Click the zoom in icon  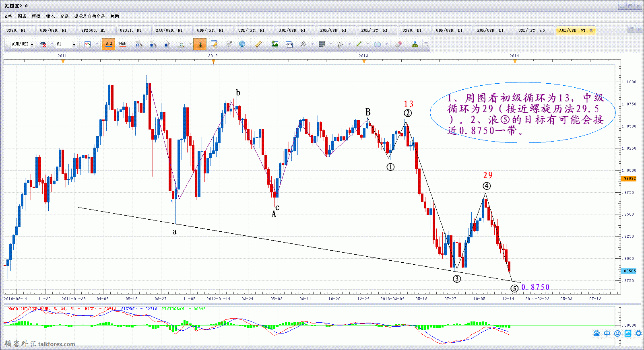[x=139, y=44]
